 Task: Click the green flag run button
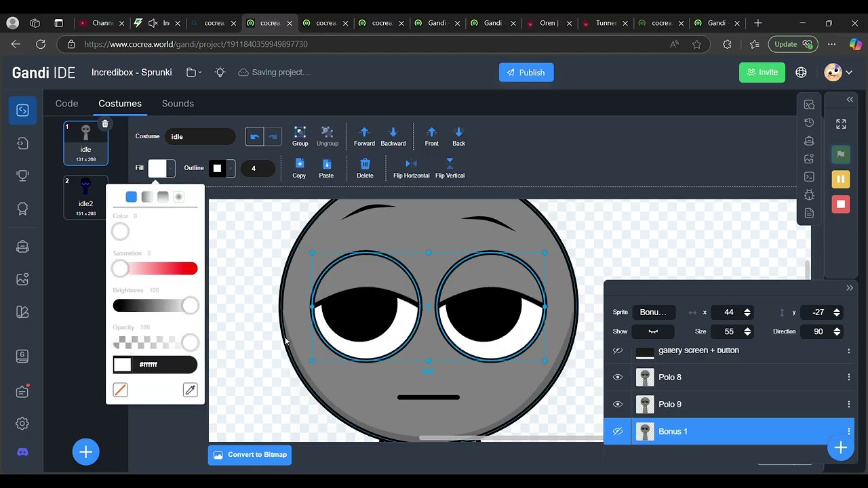point(841,155)
